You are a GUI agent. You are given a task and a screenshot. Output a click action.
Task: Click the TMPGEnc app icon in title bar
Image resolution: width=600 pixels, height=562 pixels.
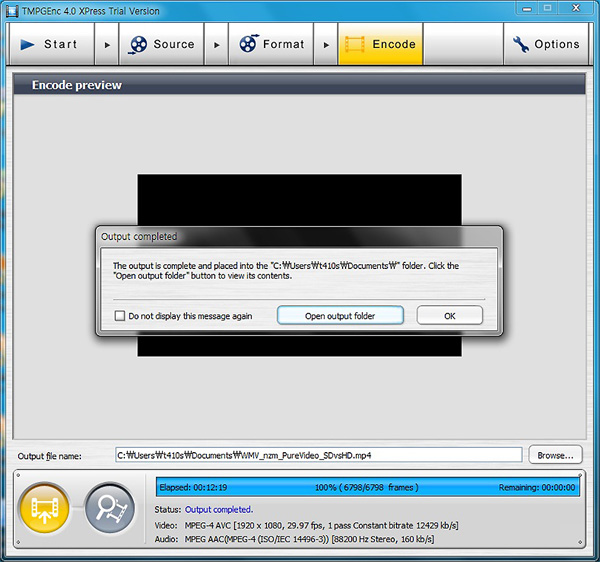(11, 10)
